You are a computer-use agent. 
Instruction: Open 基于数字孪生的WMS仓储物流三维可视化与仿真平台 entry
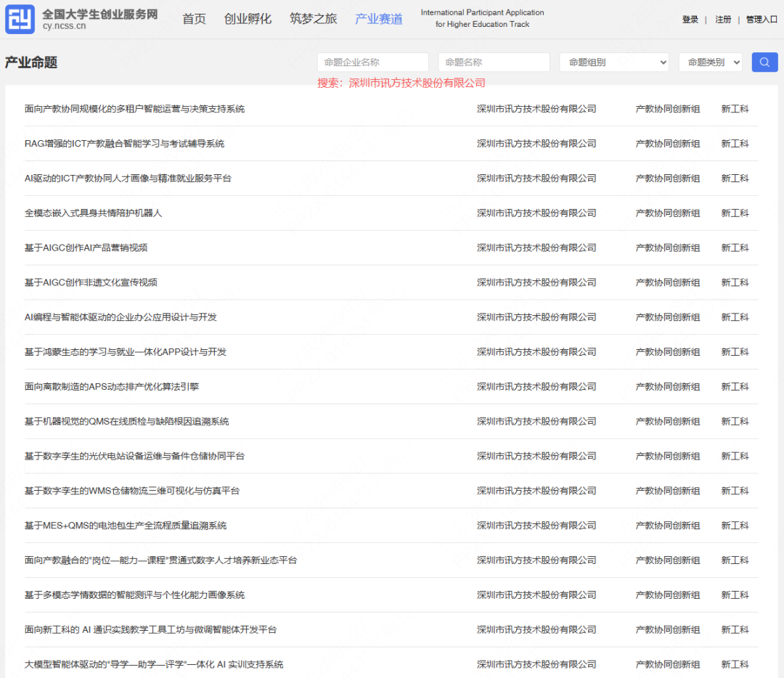pyautogui.click(x=132, y=491)
